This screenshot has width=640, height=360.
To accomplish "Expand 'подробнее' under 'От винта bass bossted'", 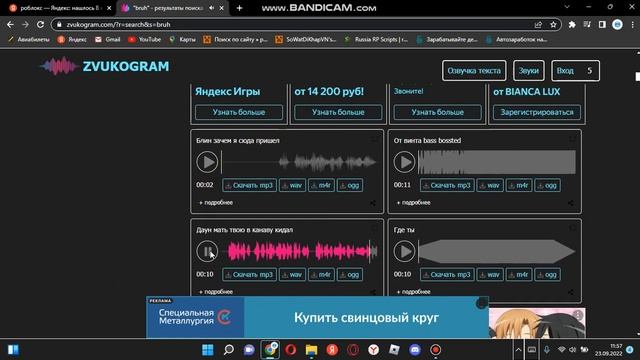I will tap(413, 202).
